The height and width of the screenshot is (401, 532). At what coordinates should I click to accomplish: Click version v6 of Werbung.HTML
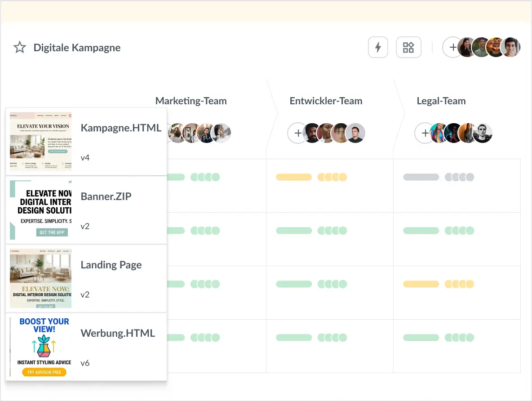click(x=85, y=363)
